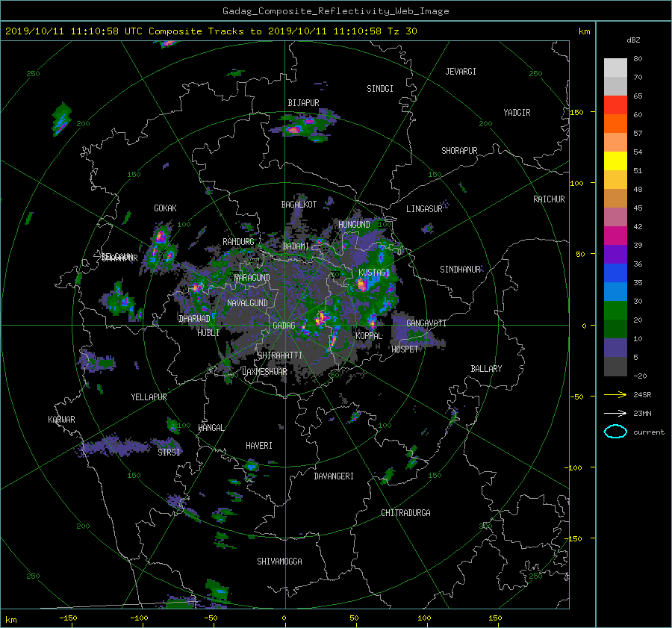Click the HUNGUND city label
Viewport: 672px width, 628px height.
354,225
